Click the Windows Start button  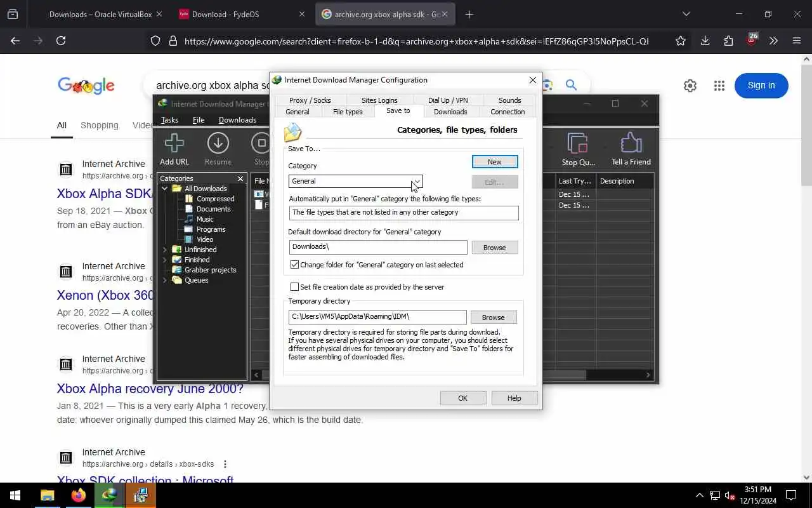point(15,495)
